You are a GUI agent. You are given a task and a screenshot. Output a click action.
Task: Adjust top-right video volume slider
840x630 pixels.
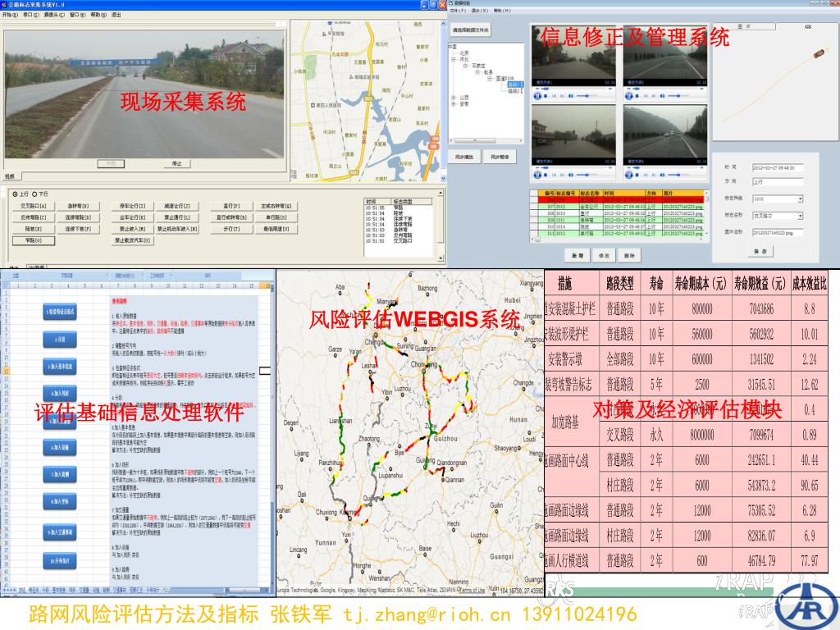coord(678,96)
